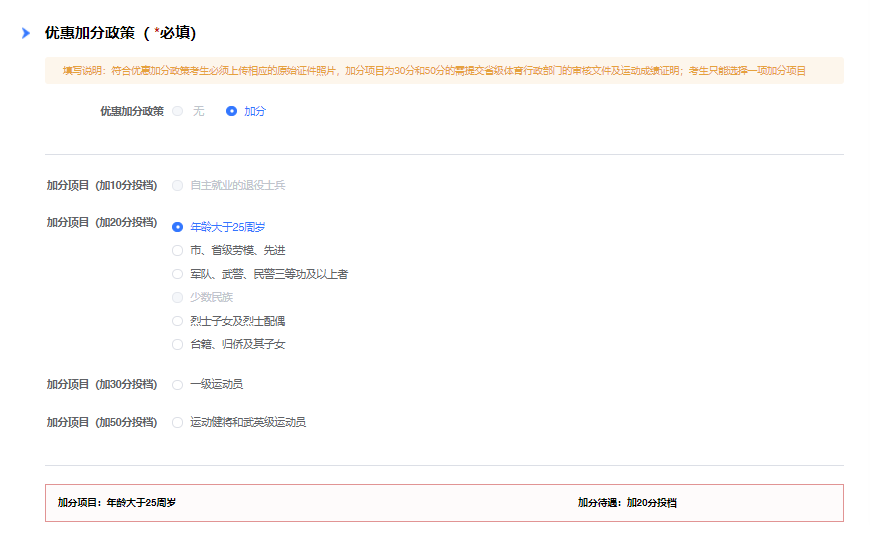870x536 pixels.
Task: Choose 运动健将和武英级运动员 option
Action: click(178, 422)
